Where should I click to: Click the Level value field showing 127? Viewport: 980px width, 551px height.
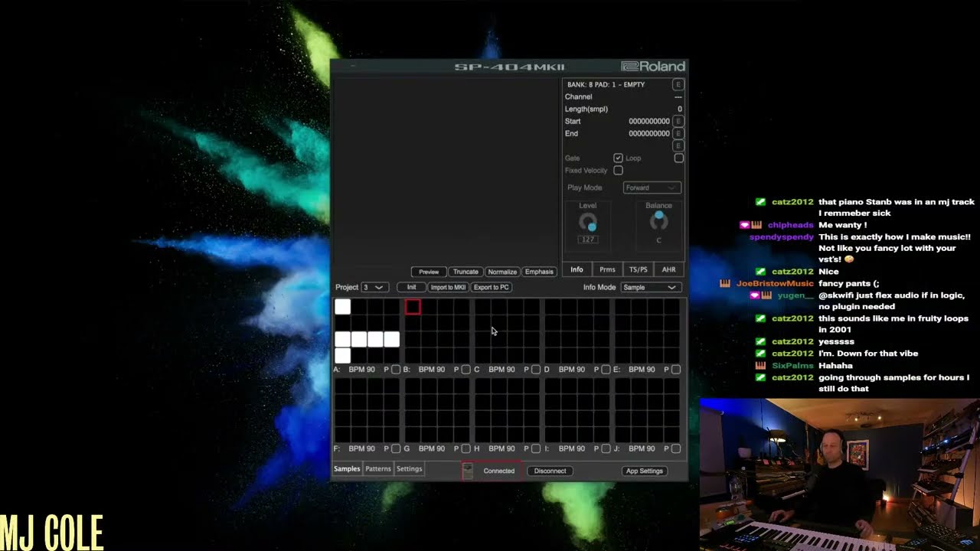(587, 240)
